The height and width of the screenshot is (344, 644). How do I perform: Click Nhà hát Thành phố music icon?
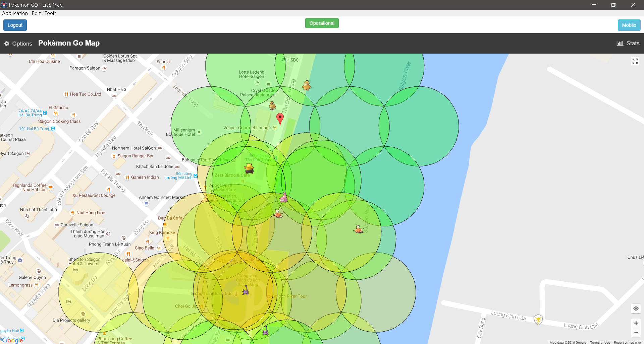[x=27, y=216]
